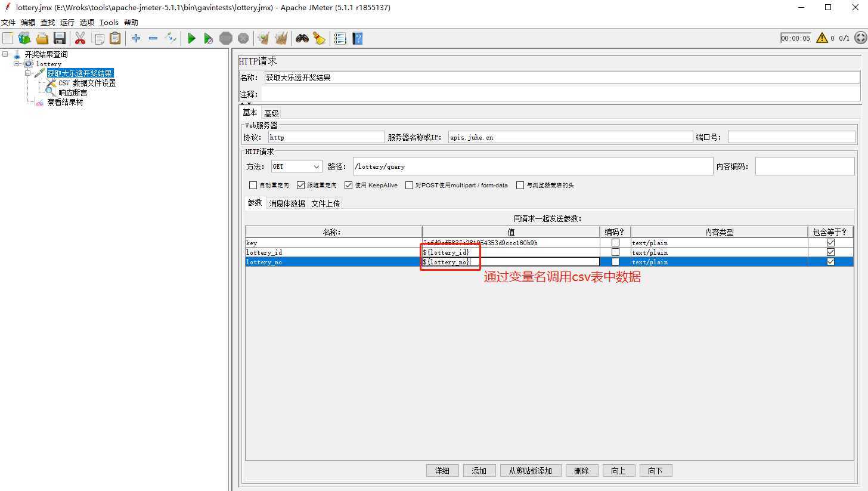Uncheck 包含等于? for the key row
The height and width of the screenshot is (491, 868).
click(830, 243)
